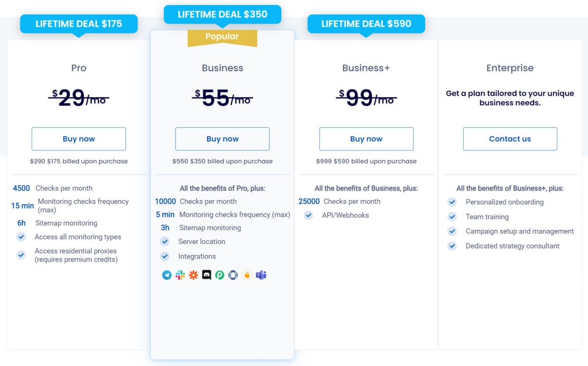Click Buy now on the Business plan
The image size is (588, 366).
[x=222, y=139]
